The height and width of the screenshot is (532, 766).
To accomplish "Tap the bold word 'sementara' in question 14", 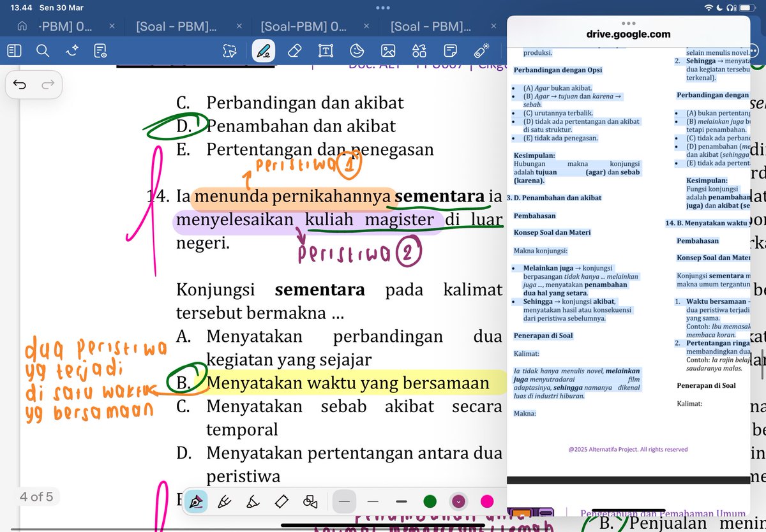I will click(x=439, y=196).
